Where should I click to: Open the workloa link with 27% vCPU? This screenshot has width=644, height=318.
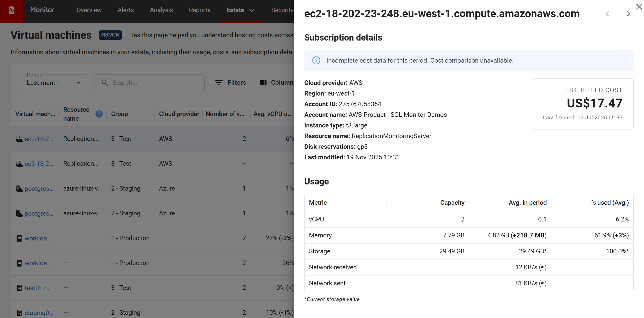38,238
